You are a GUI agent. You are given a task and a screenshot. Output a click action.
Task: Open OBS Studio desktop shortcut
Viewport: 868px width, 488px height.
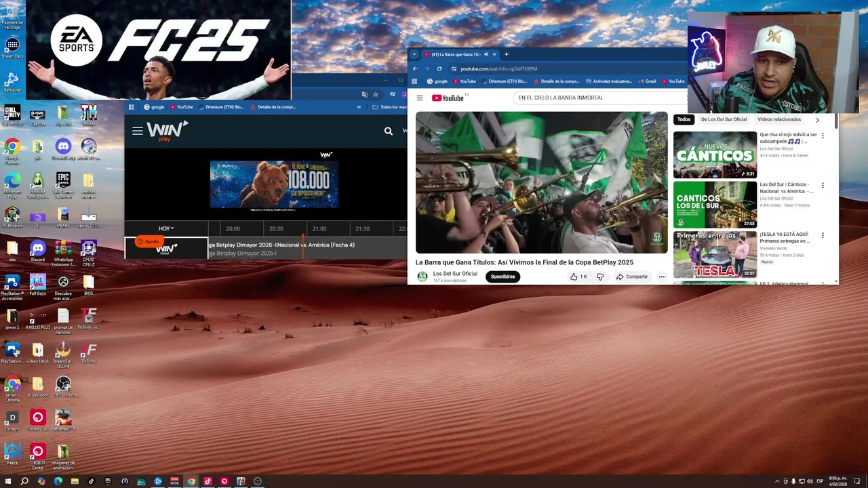click(x=63, y=387)
